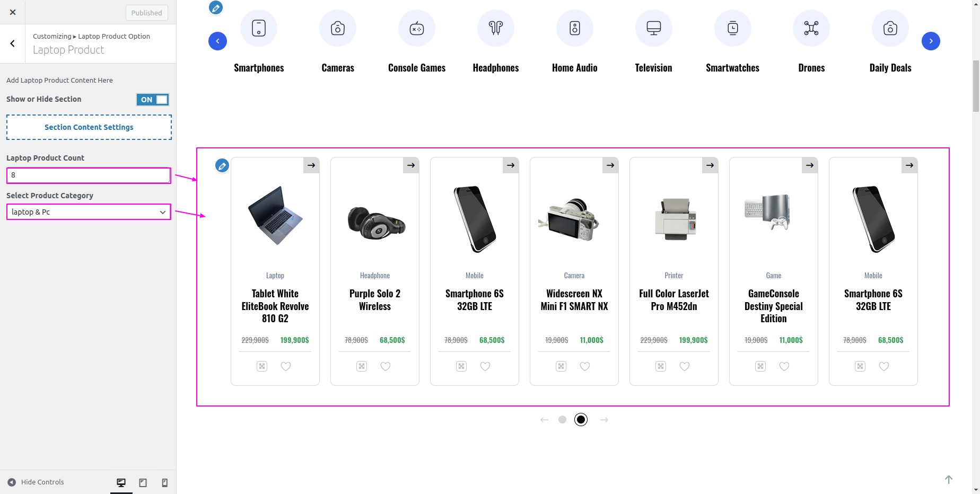980x494 pixels.
Task: Click the Laptop category label
Action: click(275, 276)
